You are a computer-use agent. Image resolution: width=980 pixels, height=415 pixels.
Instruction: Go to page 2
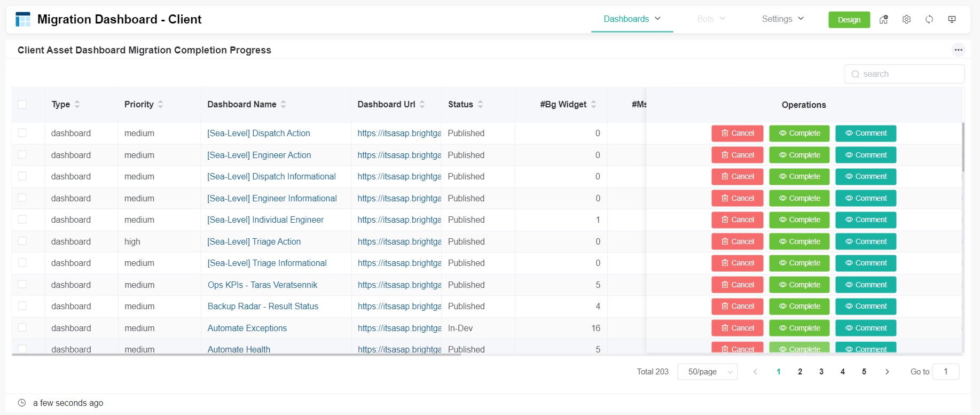tap(800, 372)
